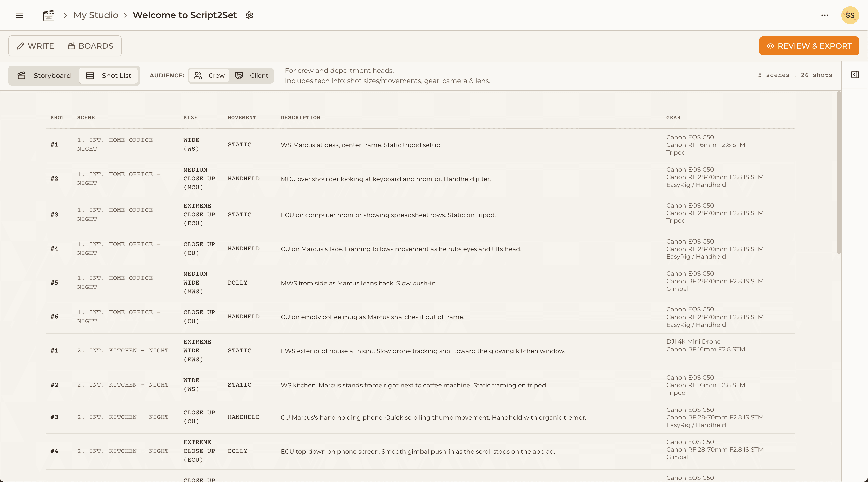Open the three-dot more options menu
Screen dimensions: 868x482
pos(824,15)
